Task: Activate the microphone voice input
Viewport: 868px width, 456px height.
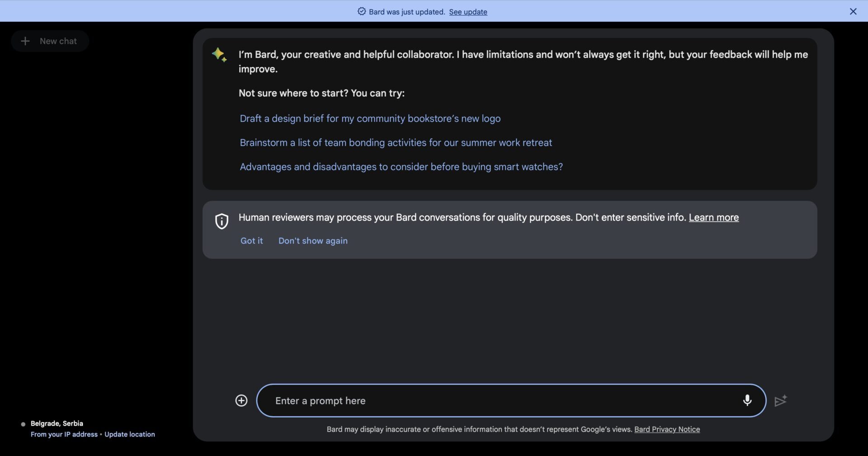Action: pyautogui.click(x=747, y=400)
